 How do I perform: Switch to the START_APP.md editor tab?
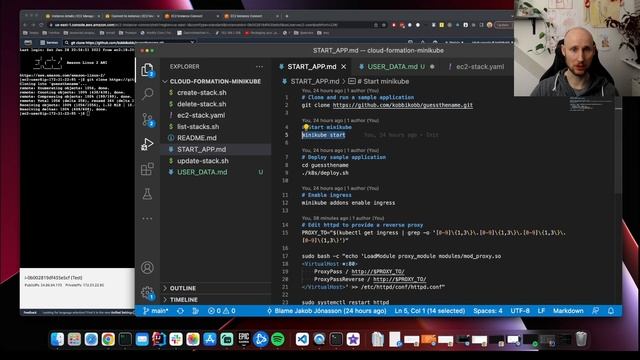pyautogui.click(x=311, y=67)
